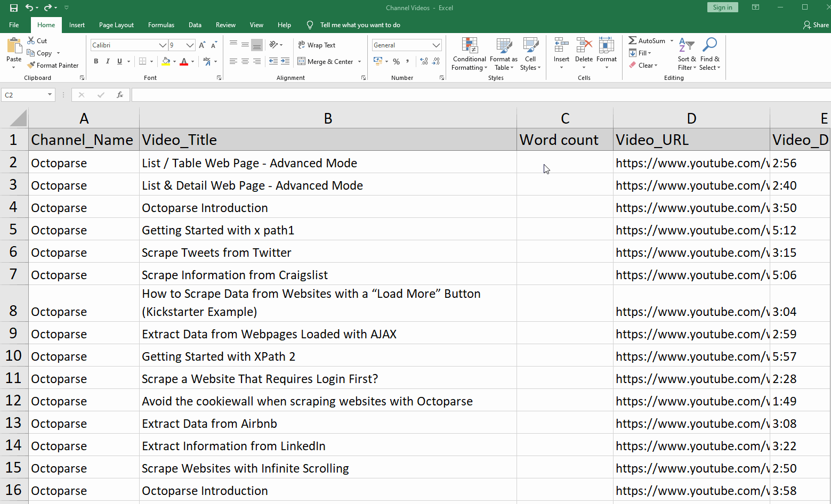831x504 pixels.
Task: Decrease the cell indent
Action: pyautogui.click(x=273, y=61)
